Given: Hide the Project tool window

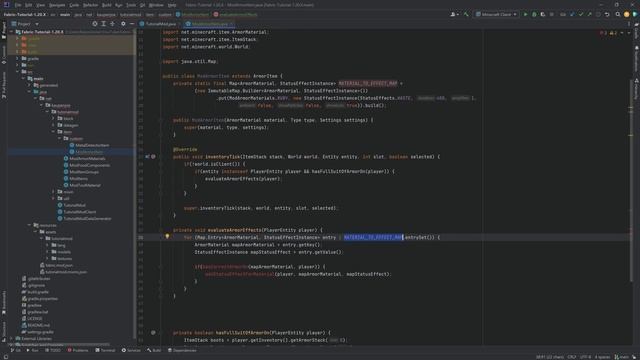Looking at the screenshot, I should (131, 24).
